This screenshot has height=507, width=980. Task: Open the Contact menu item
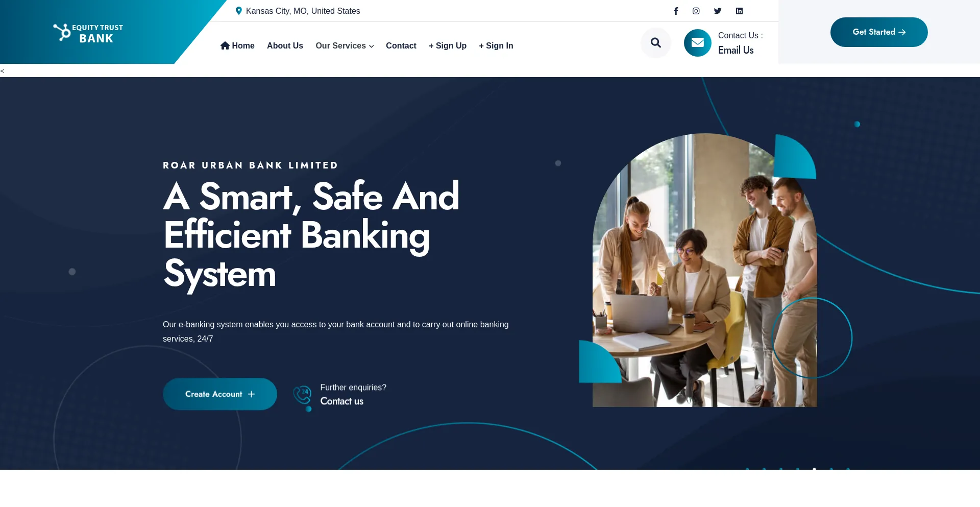[x=401, y=46]
